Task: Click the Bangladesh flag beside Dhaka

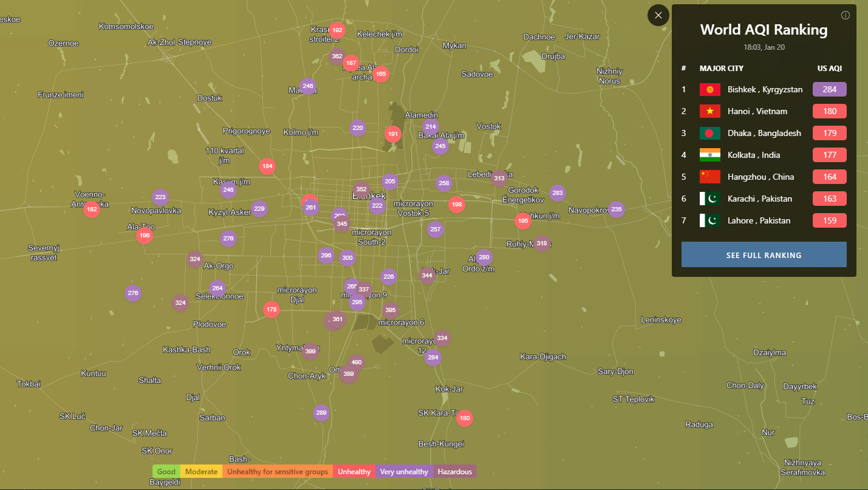Action: coord(709,134)
